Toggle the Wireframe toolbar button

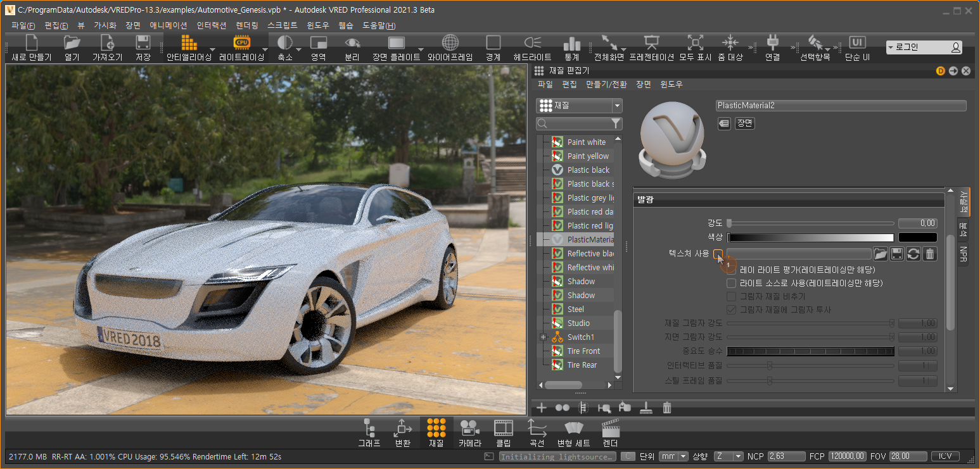[x=450, y=43]
